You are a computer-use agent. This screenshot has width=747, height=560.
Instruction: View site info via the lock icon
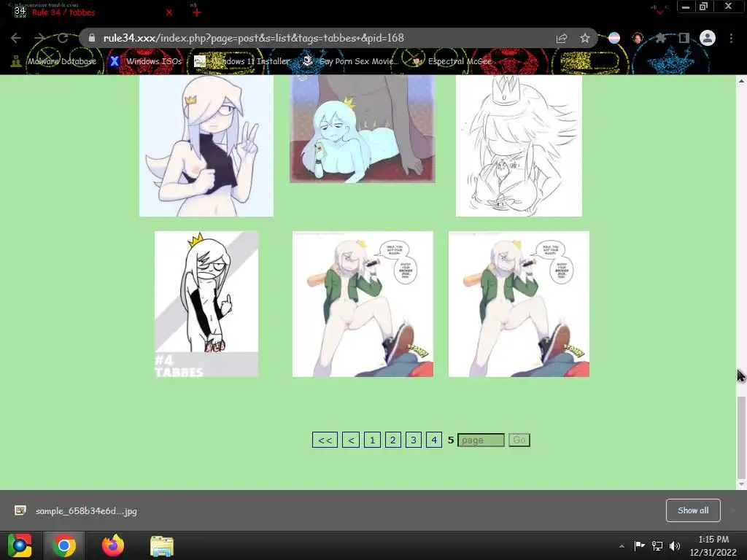click(92, 38)
